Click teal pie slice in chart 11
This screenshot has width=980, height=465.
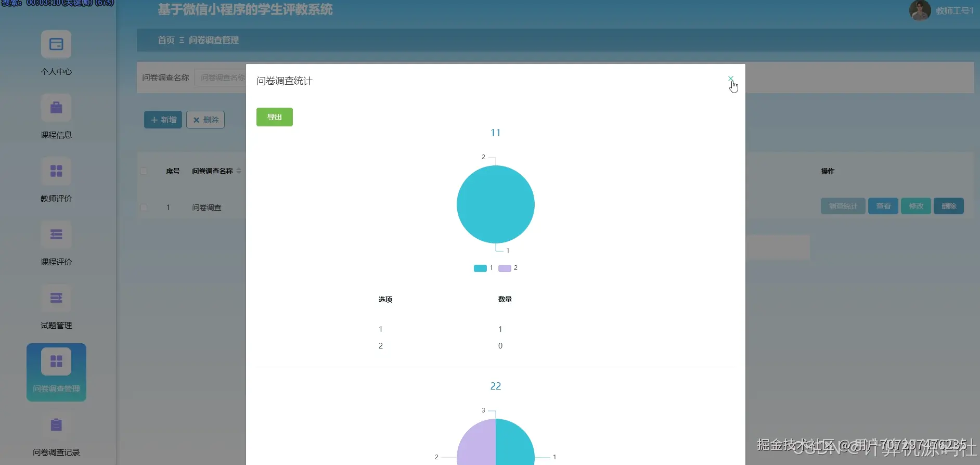point(496,204)
